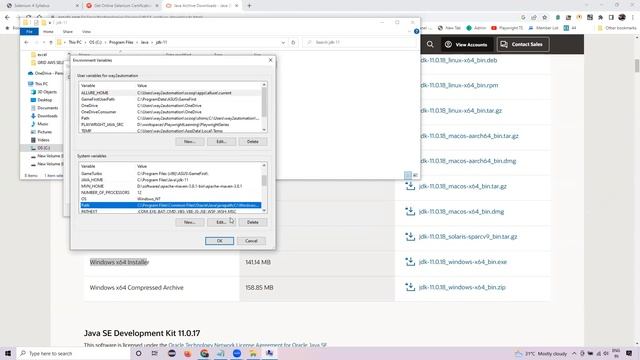
Task: Click Delete under User variables
Action: click(x=253, y=142)
